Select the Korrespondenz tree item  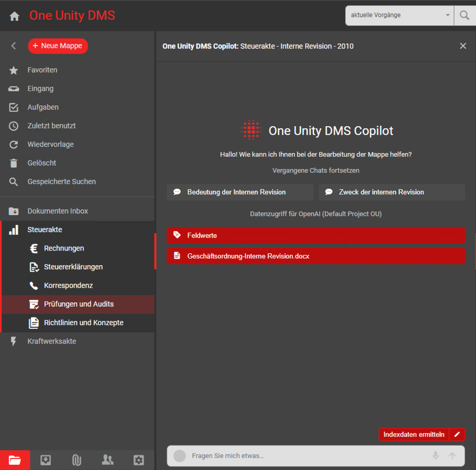(78, 285)
